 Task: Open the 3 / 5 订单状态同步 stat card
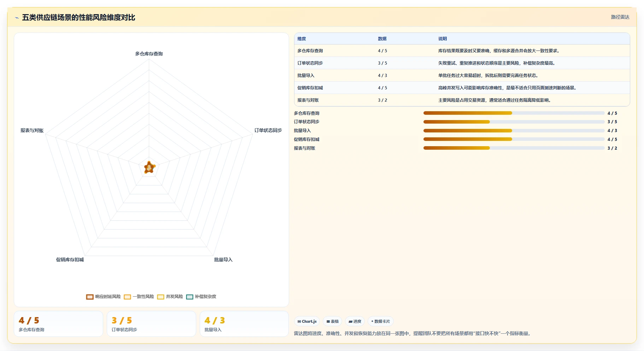click(x=151, y=324)
